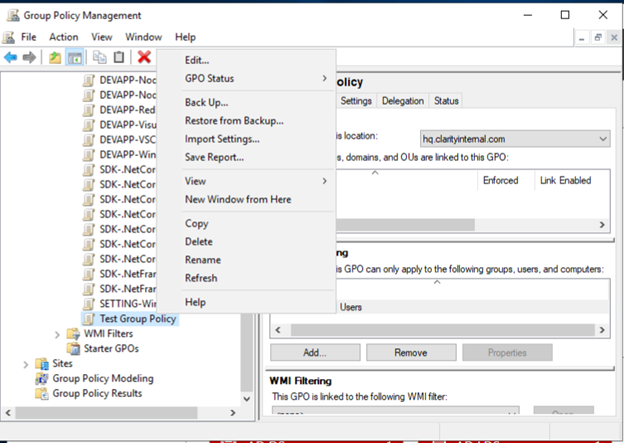Click the Group Policy Results icon
Image resolution: width=624 pixels, height=443 pixels.
click(41, 393)
